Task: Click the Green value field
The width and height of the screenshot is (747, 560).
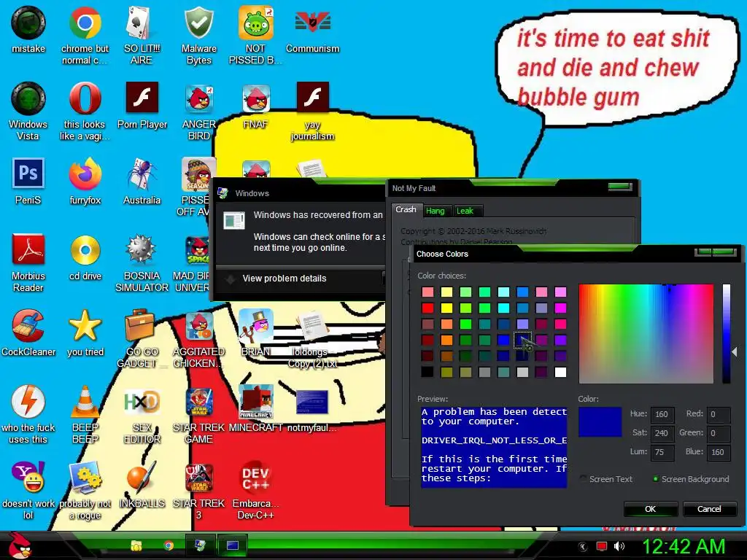Action: [x=719, y=433]
